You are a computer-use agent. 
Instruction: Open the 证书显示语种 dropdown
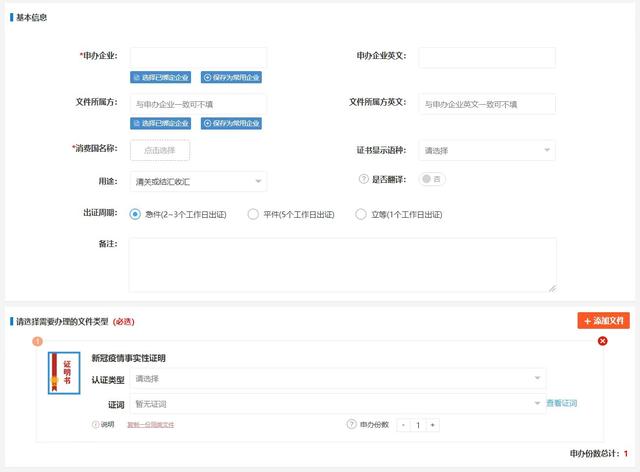486,150
